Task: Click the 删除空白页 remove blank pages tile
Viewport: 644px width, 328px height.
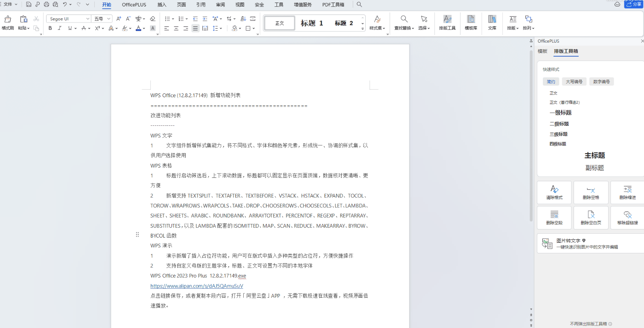Action: [591, 218]
